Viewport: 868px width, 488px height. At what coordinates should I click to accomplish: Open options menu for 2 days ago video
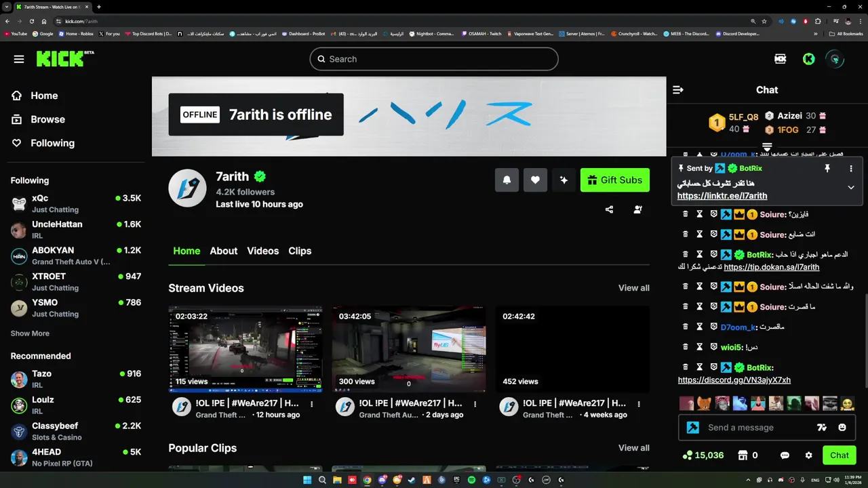pos(475,403)
